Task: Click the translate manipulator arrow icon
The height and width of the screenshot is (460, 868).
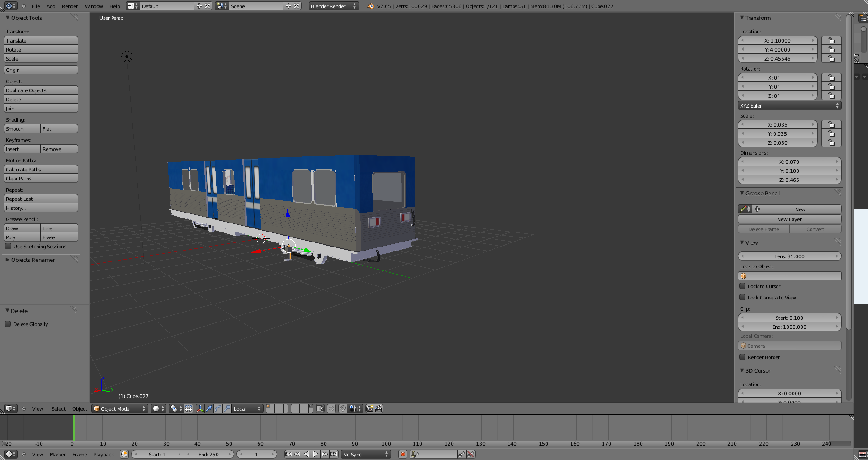Action: 209,408
